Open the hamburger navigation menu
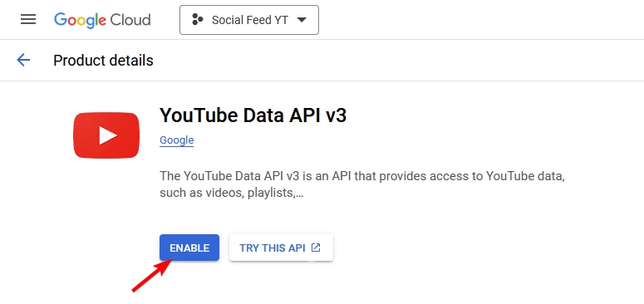Image resolution: width=644 pixels, height=304 pixels. [x=28, y=19]
